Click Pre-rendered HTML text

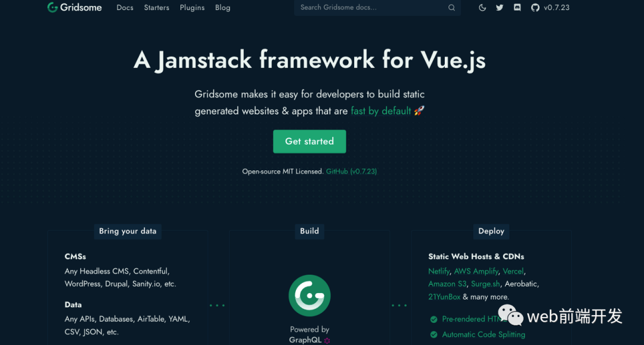pos(475,319)
